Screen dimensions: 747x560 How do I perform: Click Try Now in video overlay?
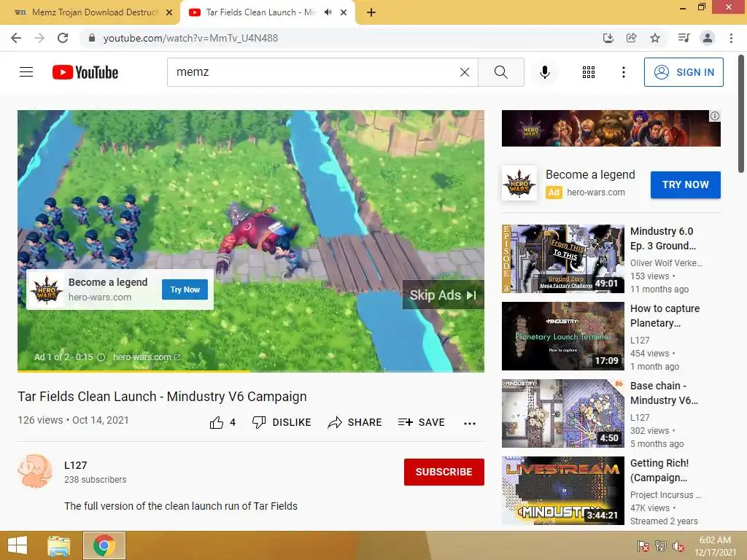pyautogui.click(x=185, y=289)
